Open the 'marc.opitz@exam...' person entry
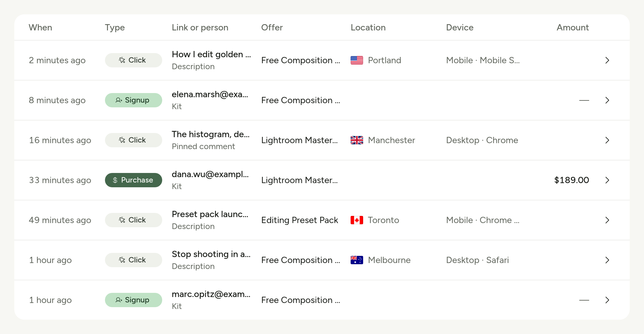 (x=211, y=294)
